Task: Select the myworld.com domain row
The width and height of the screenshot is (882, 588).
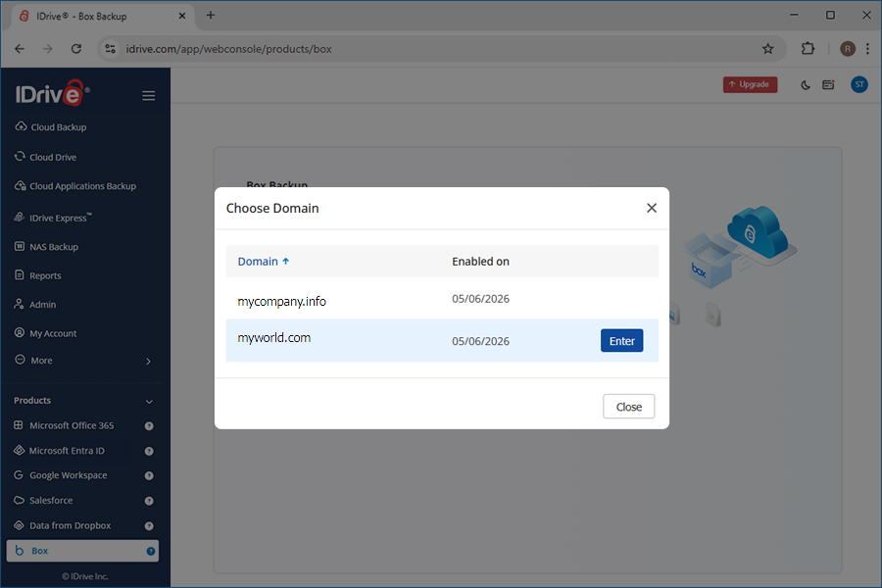Action: pos(442,340)
